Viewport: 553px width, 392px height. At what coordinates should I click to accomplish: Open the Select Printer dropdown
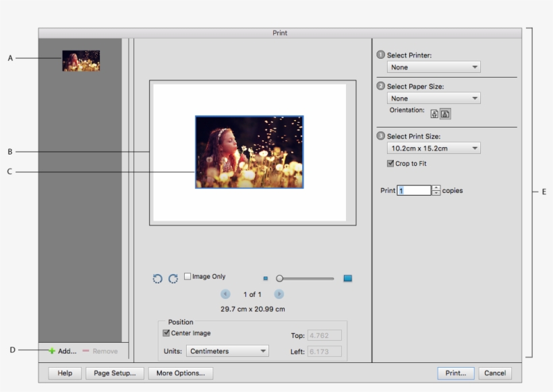[432, 67]
